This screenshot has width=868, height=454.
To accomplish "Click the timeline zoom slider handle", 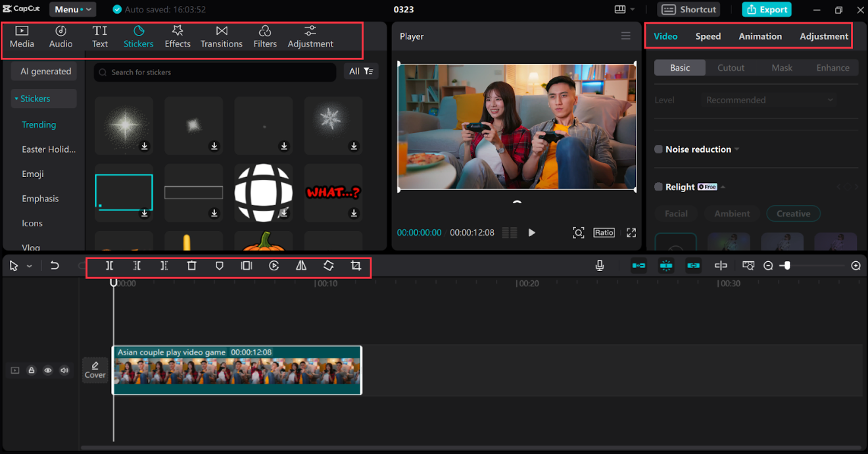I will [x=786, y=266].
